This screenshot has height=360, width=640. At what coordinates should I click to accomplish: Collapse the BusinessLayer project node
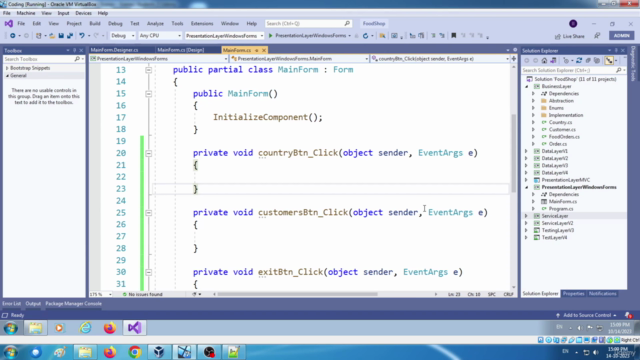526,87
